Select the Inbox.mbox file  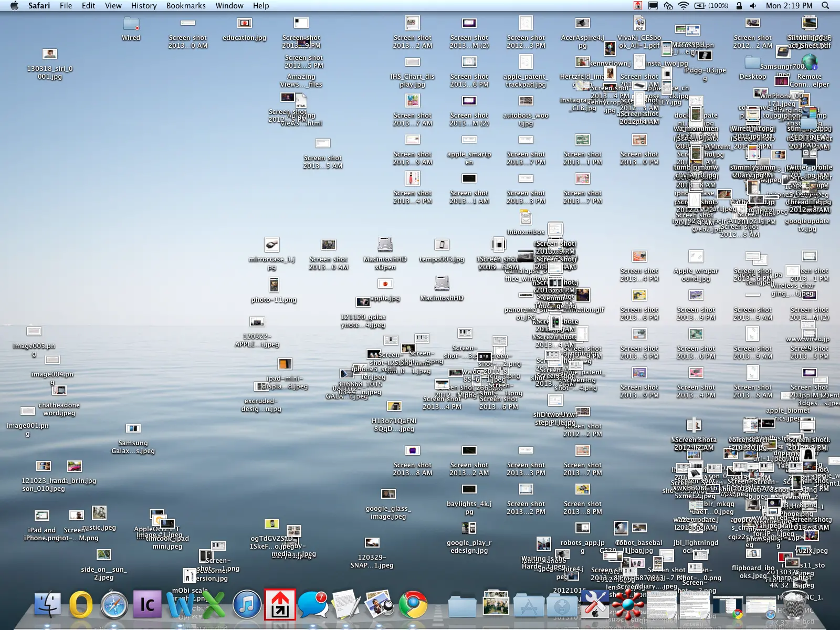(x=526, y=217)
